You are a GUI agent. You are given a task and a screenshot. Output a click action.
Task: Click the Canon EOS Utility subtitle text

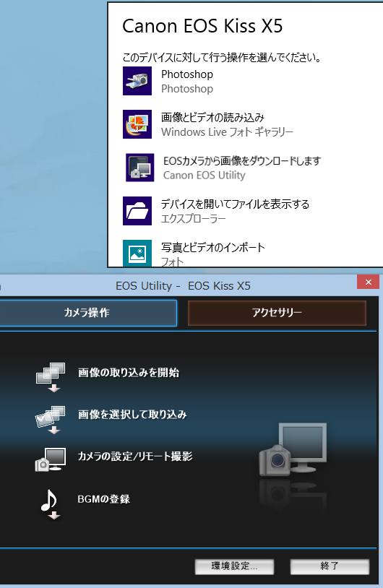(x=204, y=175)
